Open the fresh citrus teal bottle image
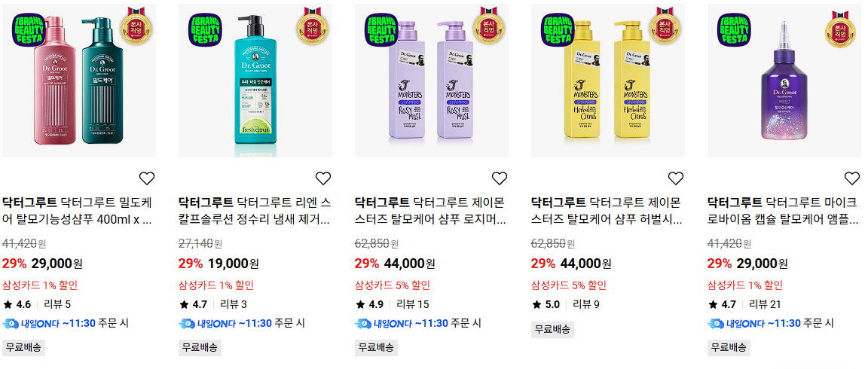 [255, 81]
